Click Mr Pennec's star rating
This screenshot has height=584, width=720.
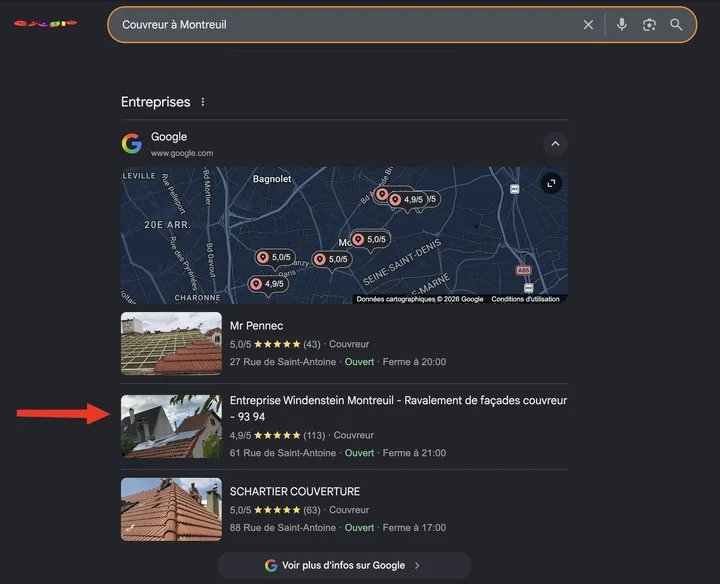(x=275, y=344)
